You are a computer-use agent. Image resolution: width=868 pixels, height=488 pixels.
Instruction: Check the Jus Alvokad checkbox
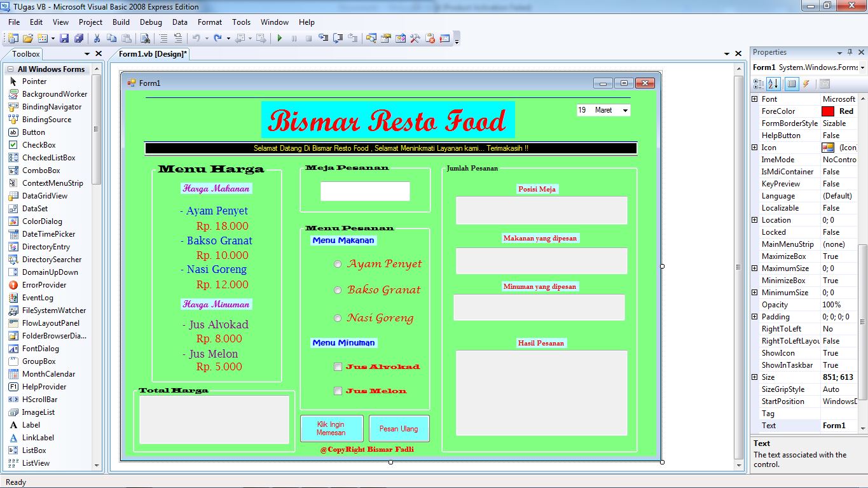click(338, 366)
